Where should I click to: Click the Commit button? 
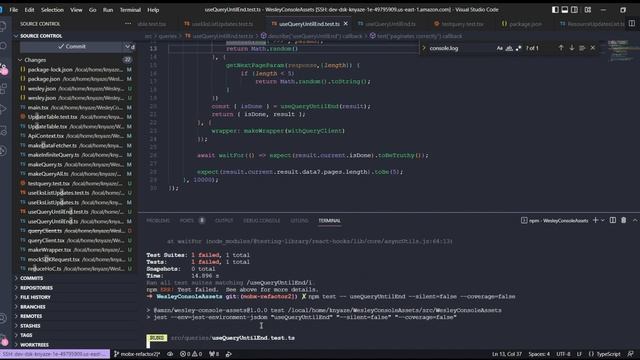[72, 47]
